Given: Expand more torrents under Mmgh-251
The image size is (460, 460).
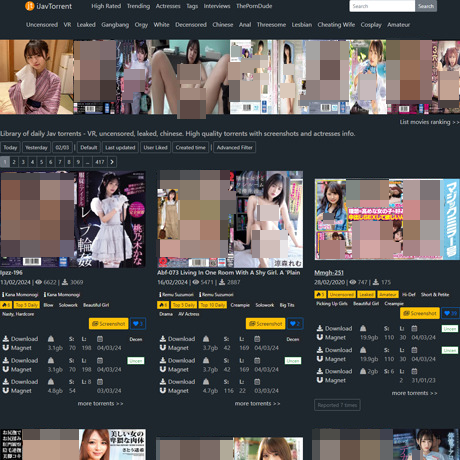Looking at the screenshot, I should (x=414, y=393).
